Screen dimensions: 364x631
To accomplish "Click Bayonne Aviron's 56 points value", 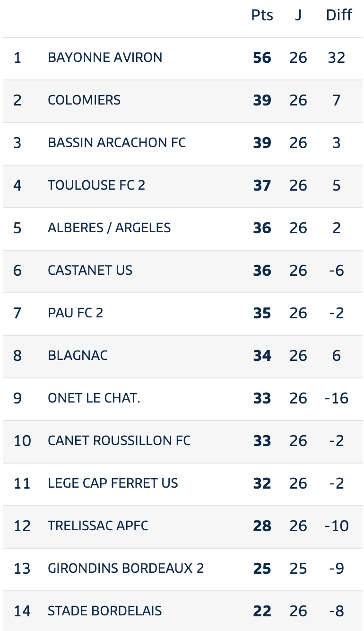I will (x=262, y=58).
